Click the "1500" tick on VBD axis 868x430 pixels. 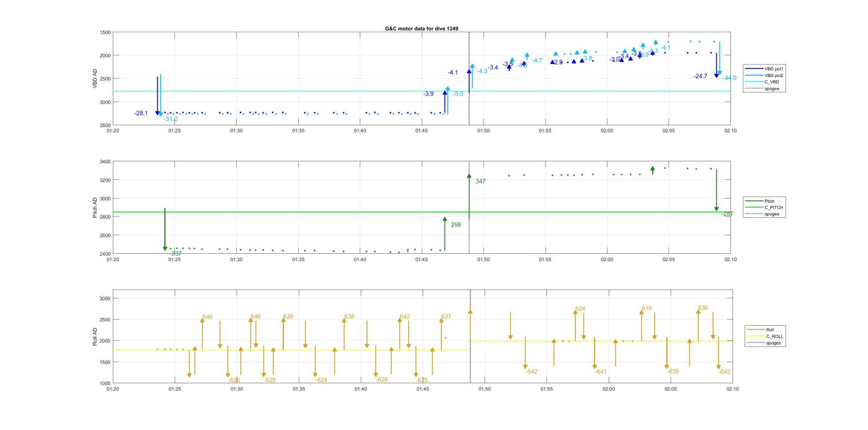[x=105, y=32]
